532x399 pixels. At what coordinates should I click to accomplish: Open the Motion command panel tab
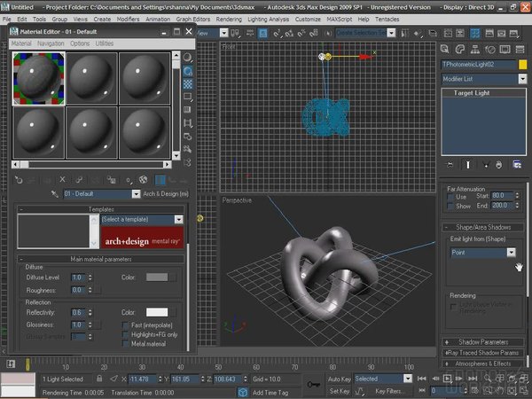point(490,49)
